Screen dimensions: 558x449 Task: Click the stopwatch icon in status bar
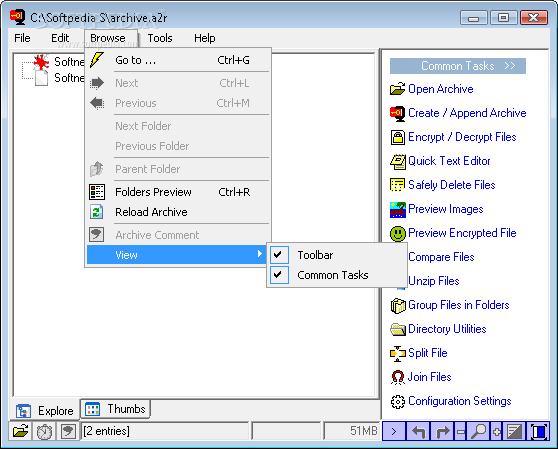(x=44, y=431)
